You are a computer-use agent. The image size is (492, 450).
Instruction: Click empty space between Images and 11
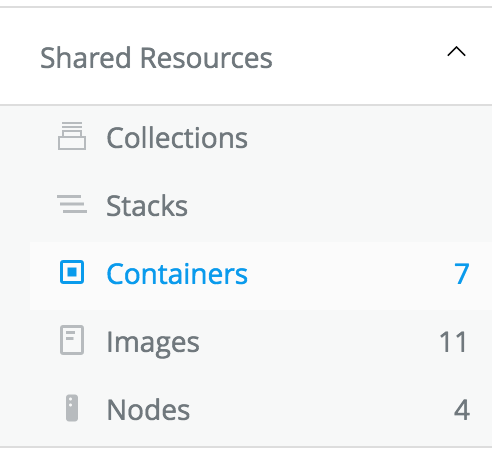[319, 342]
